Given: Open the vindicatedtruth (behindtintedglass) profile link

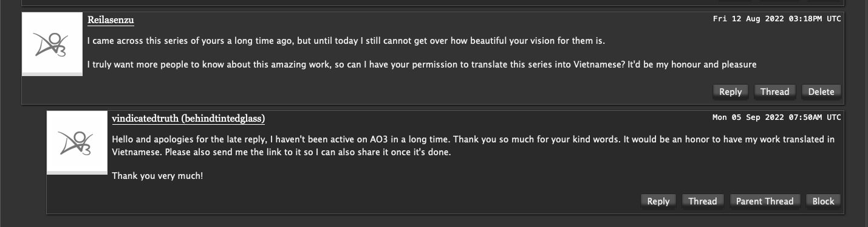Looking at the screenshot, I should pos(188,119).
